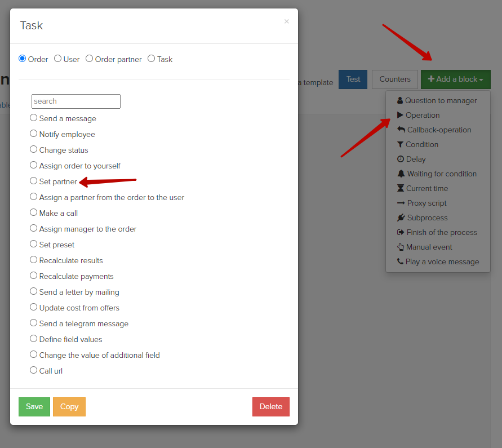This screenshot has height=448, width=502.
Task: Select the Call url option
Action: point(33,370)
